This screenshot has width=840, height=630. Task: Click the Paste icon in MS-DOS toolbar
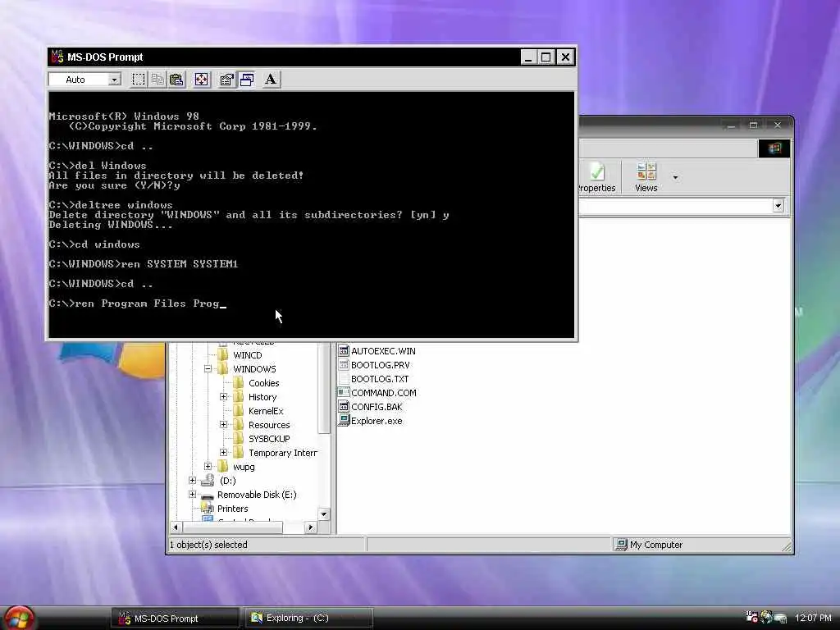click(x=177, y=80)
